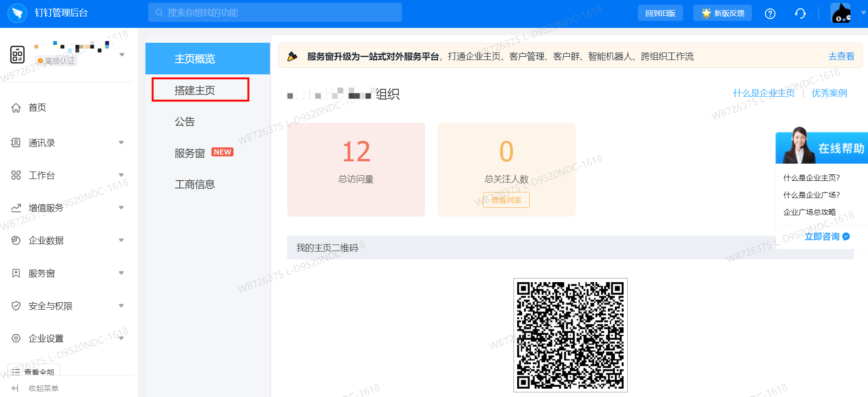
Task: Expand the organization switcher dropdown arrow
Action: click(x=122, y=55)
